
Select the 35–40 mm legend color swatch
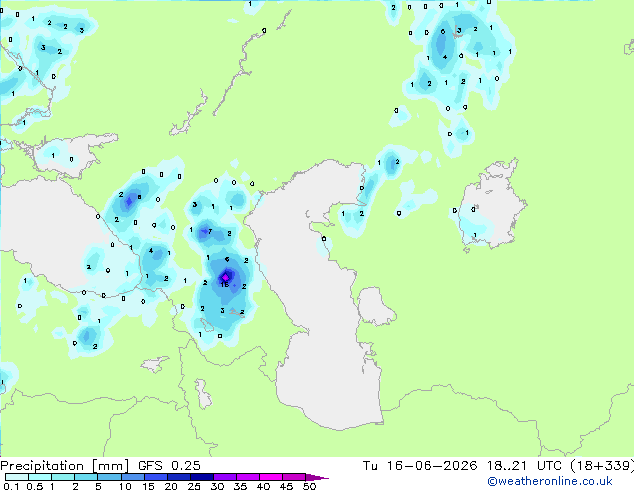(x=247, y=477)
